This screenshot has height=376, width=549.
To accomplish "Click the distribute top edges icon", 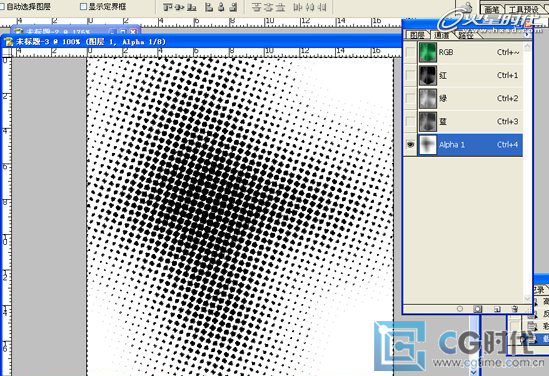I will pos(257,7).
